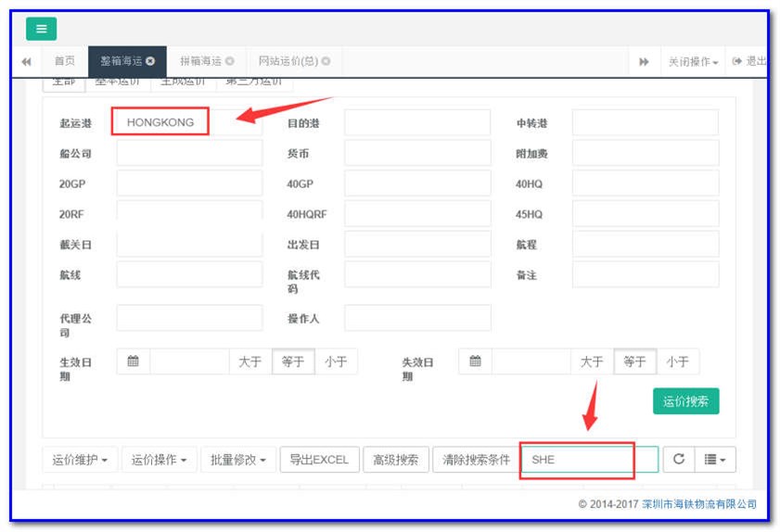
Task: Click the 中转港 input field
Action: pos(646,122)
